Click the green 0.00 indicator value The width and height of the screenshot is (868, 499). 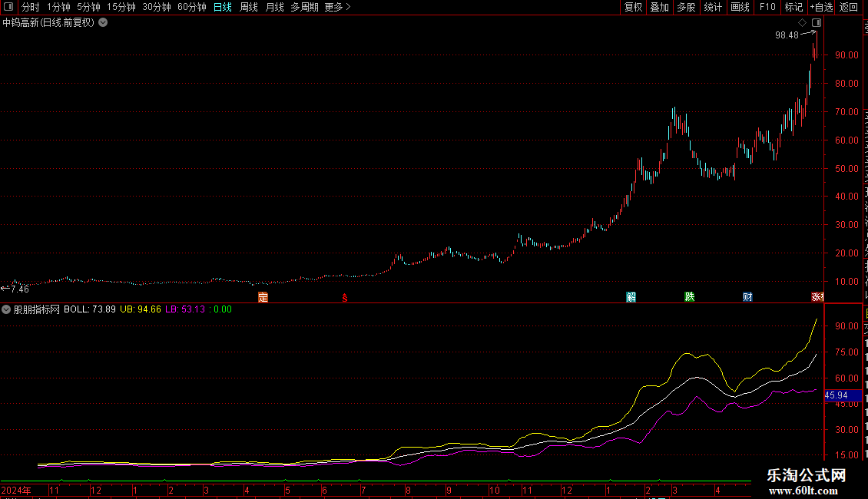[223, 309]
